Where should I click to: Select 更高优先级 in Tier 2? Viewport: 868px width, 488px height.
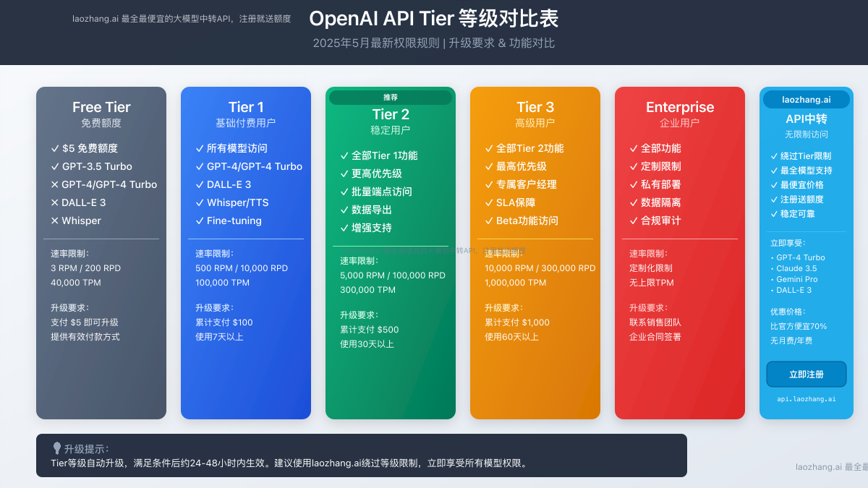coord(371,174)
